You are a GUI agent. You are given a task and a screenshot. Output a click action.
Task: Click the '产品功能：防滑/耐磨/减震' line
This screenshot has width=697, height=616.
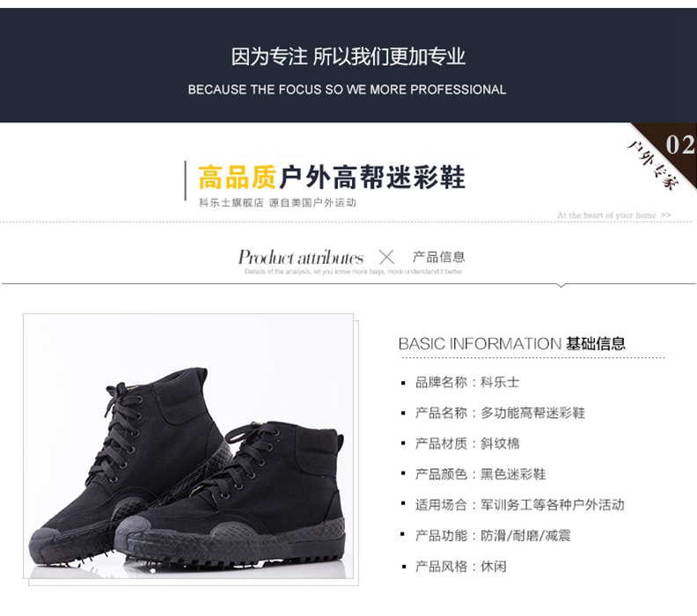point(493,536)
